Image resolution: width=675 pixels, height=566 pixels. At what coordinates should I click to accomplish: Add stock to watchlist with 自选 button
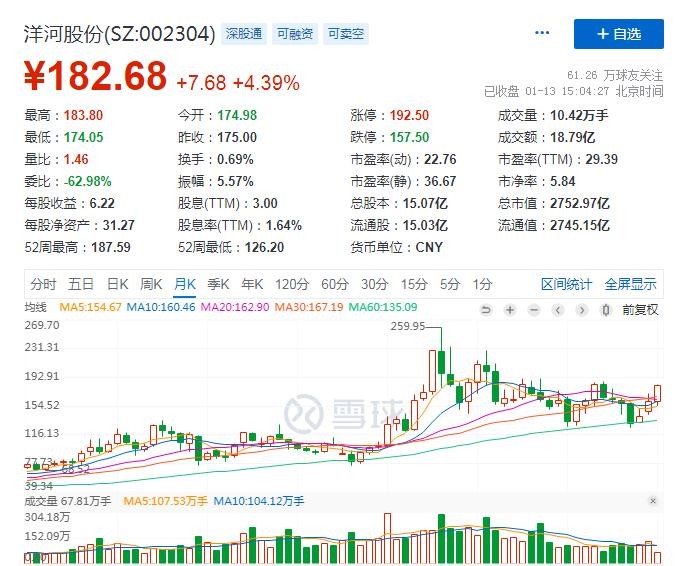618,34
